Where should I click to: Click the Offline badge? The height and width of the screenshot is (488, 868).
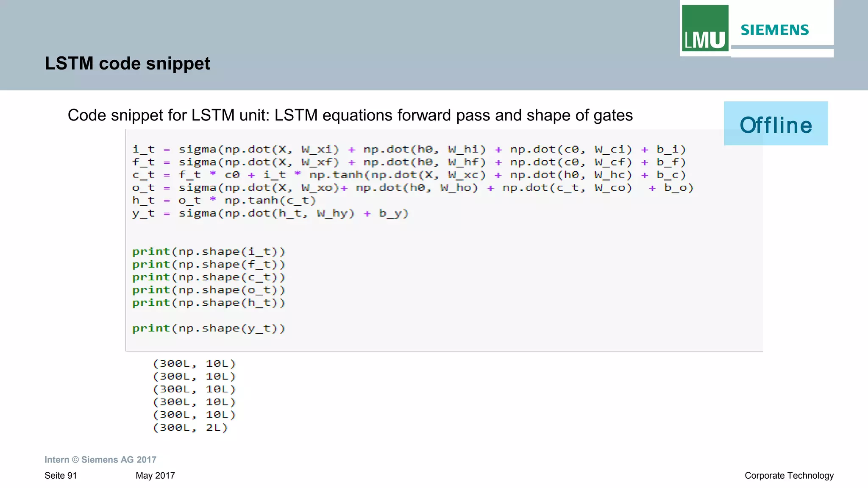click(x=776, y=123)
